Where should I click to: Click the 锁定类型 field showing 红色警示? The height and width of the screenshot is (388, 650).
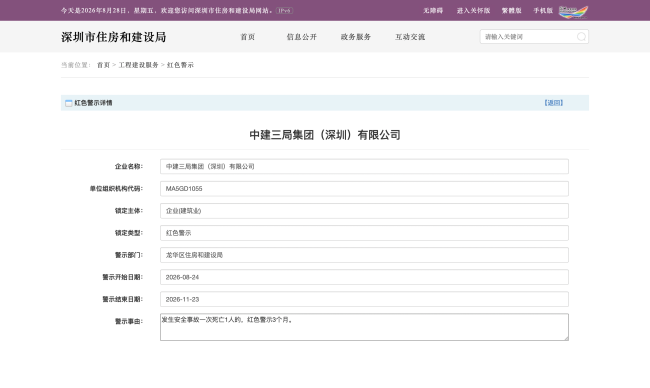pyautogui.click(x=364, y=233)
